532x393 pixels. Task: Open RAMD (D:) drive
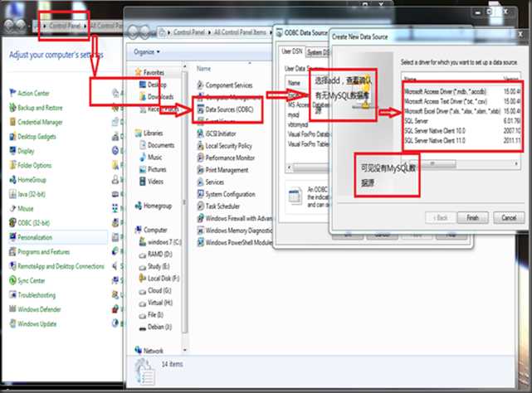pyautogui.click(x=156, y=254)
